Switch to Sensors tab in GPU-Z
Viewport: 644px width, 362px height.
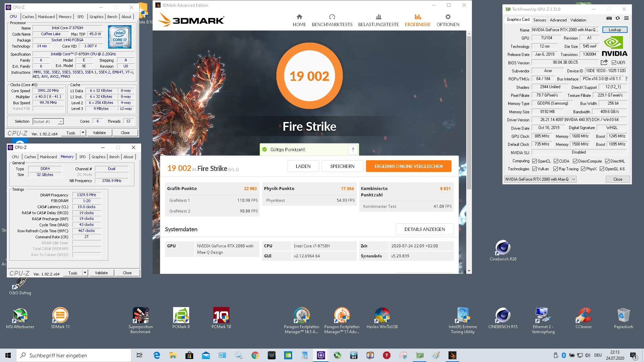click(x=540, y=20)
